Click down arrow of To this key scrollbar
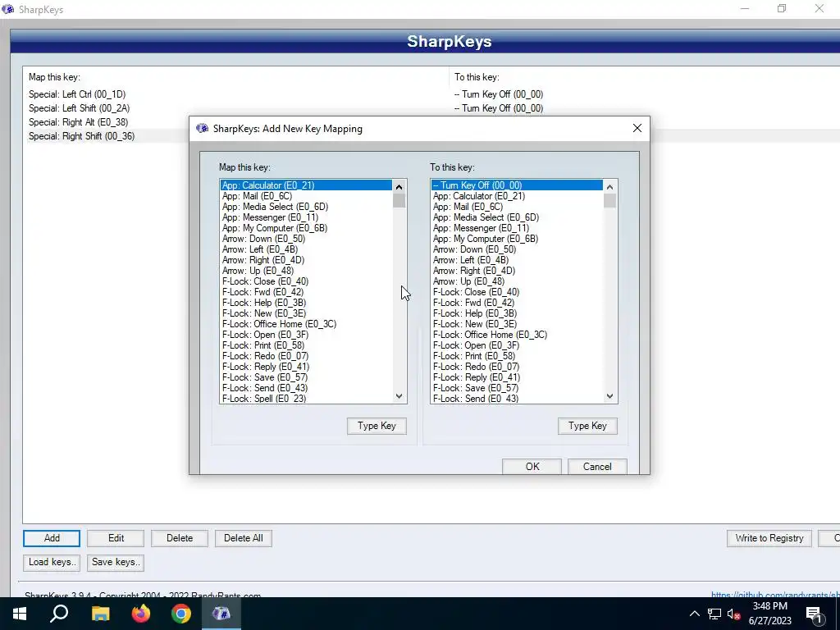 609,396
